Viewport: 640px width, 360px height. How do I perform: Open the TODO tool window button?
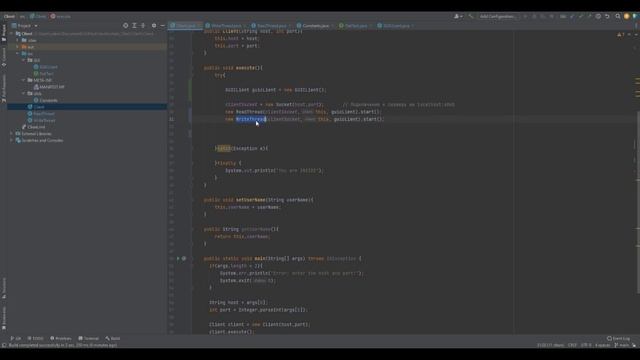(36, 338)
